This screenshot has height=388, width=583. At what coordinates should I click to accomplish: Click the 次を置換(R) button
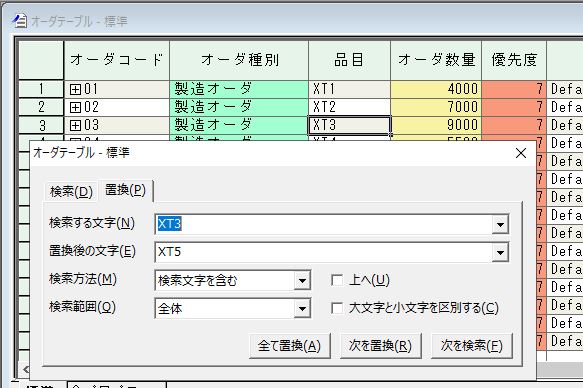(380, 346)
